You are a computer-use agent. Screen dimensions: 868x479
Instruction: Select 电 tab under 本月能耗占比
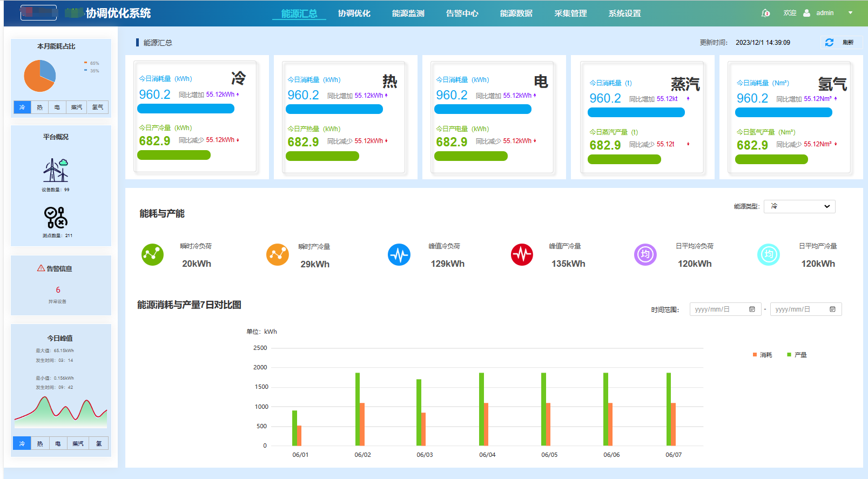coord(57,107)
